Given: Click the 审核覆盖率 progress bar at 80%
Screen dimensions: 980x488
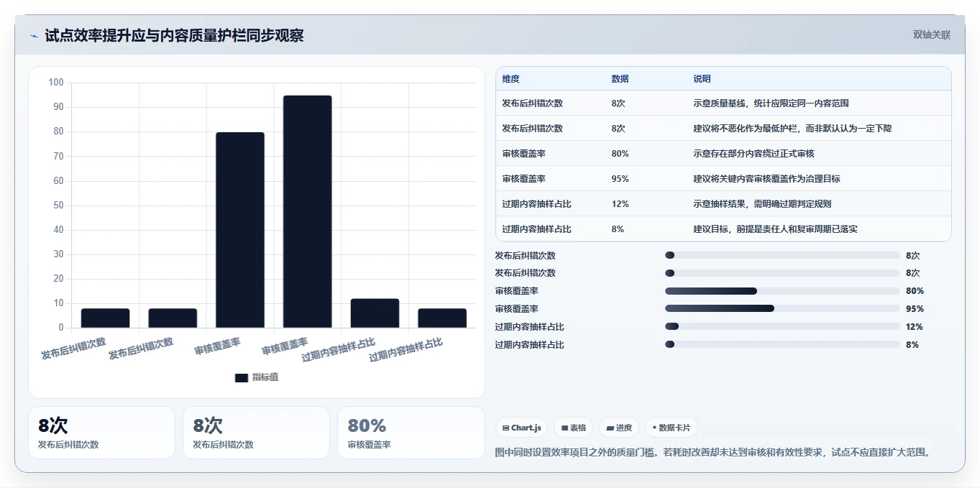Looking at the screenshot, I should pyautogui.click(x=782, y=291).
